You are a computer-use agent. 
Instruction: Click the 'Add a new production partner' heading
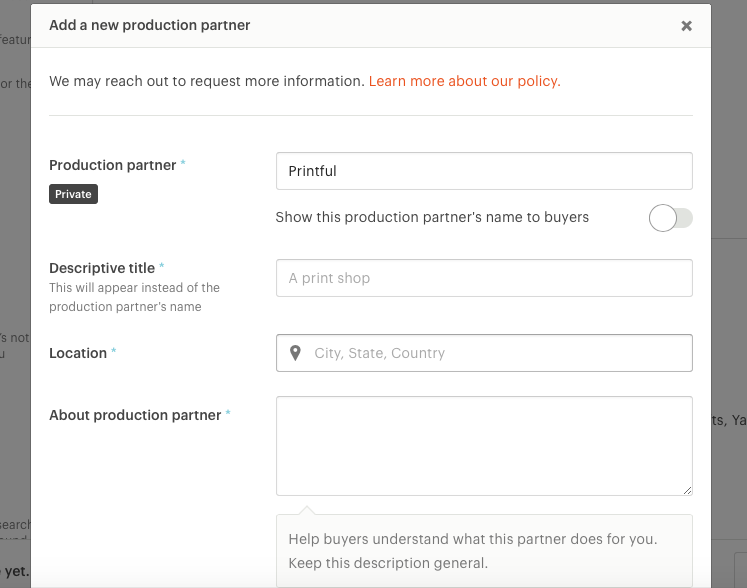coord(150,25)
